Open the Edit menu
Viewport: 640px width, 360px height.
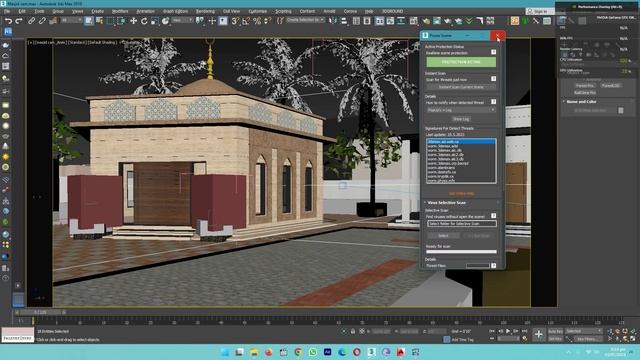tap(22, 11)
